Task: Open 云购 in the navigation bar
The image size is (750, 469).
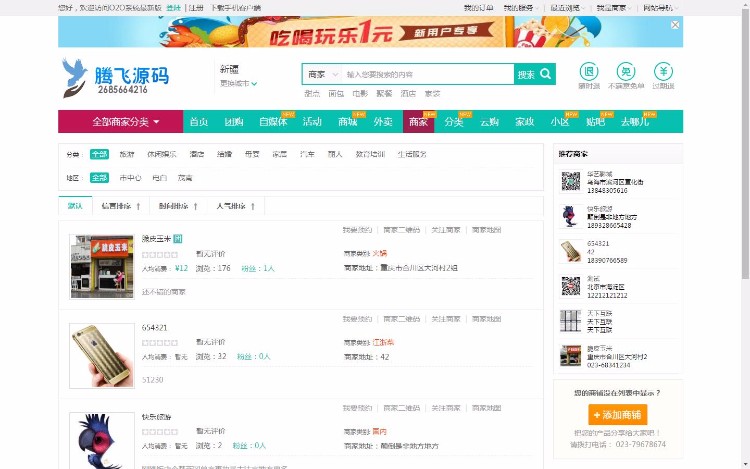Action: 489,121
